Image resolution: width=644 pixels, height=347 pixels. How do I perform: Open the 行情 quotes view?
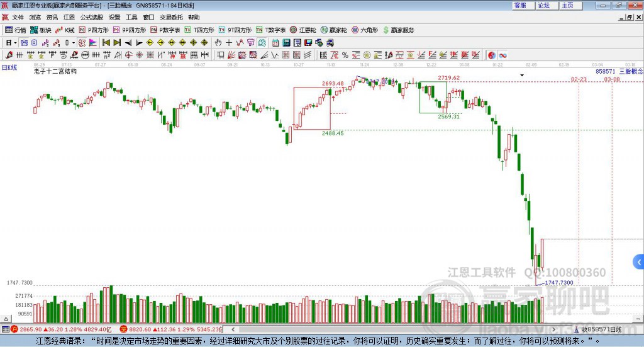(16, 30)
